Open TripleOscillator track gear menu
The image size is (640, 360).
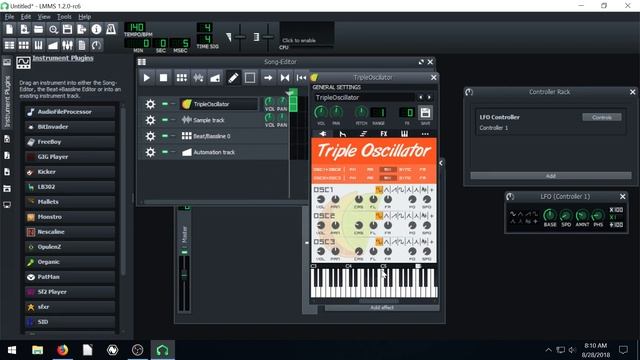[x=150, y=104]
